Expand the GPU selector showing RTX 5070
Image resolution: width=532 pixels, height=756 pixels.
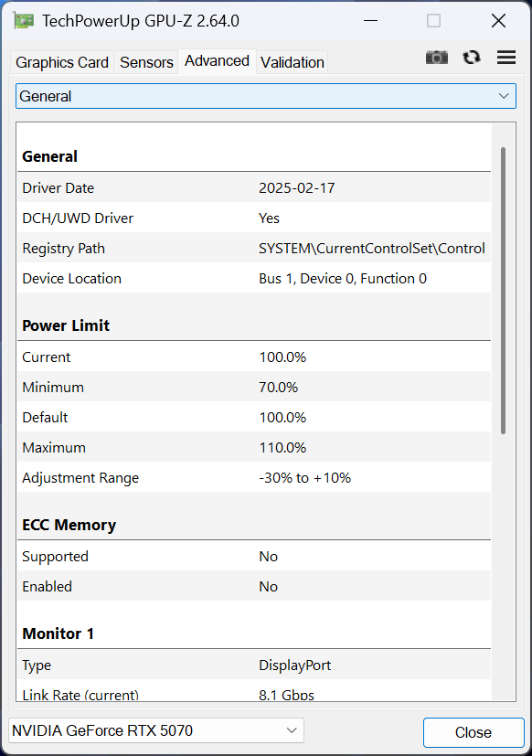tap(155, 730)
